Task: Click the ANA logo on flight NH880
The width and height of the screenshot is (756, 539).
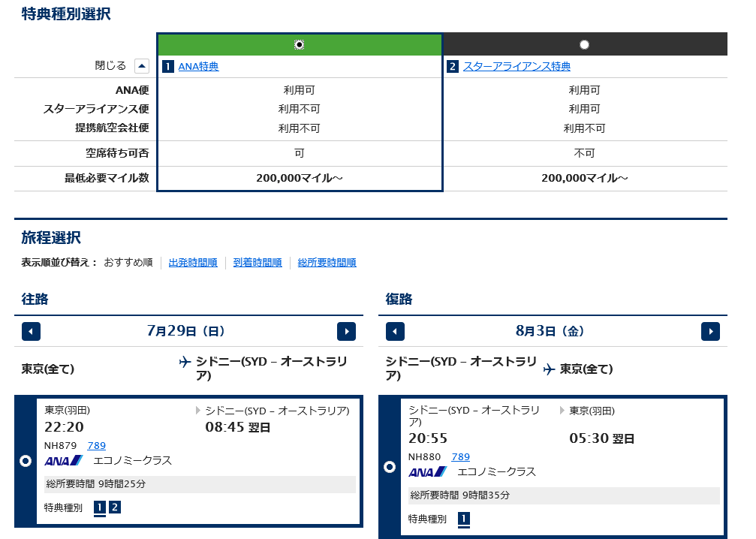Action: point(428,472)
